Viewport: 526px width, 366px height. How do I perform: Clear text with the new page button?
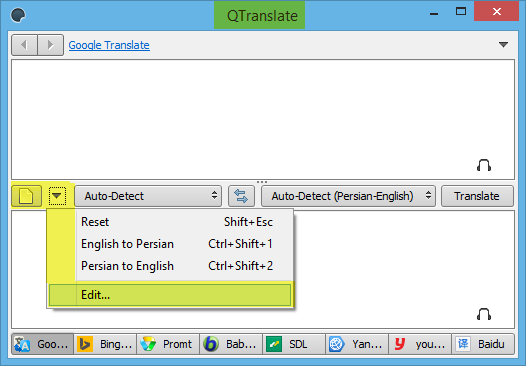[x=27, y=196]
